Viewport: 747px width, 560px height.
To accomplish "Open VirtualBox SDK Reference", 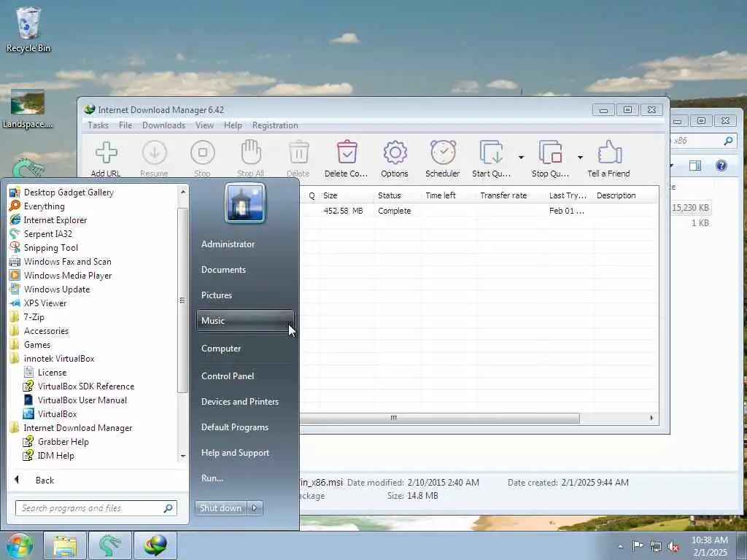I will (93, 386).
